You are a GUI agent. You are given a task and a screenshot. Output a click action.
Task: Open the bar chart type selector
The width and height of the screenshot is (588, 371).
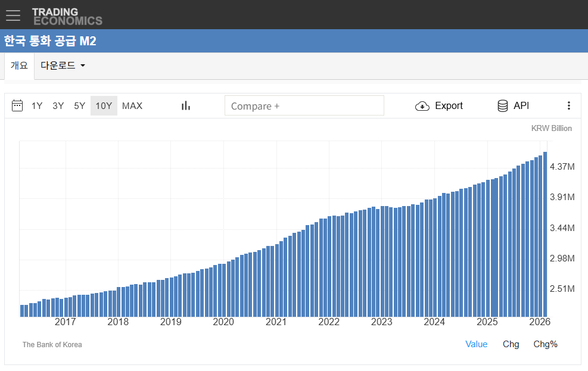click(x=186, y=105)
